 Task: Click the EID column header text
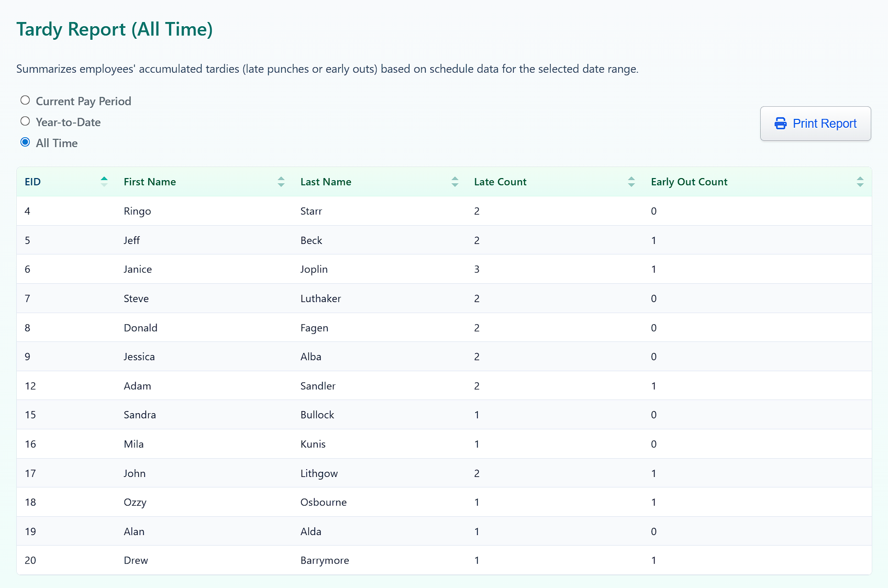pos(32,182)
